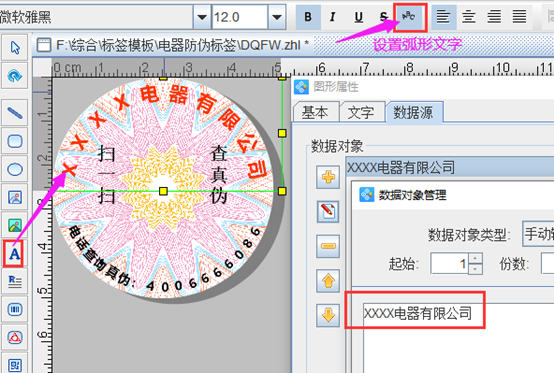Click the font size 12.0 field

click(240, 17)
